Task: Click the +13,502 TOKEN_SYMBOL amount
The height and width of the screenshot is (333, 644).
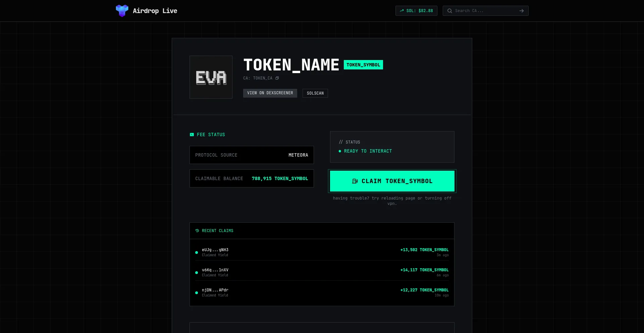Action: coord(424,250)
